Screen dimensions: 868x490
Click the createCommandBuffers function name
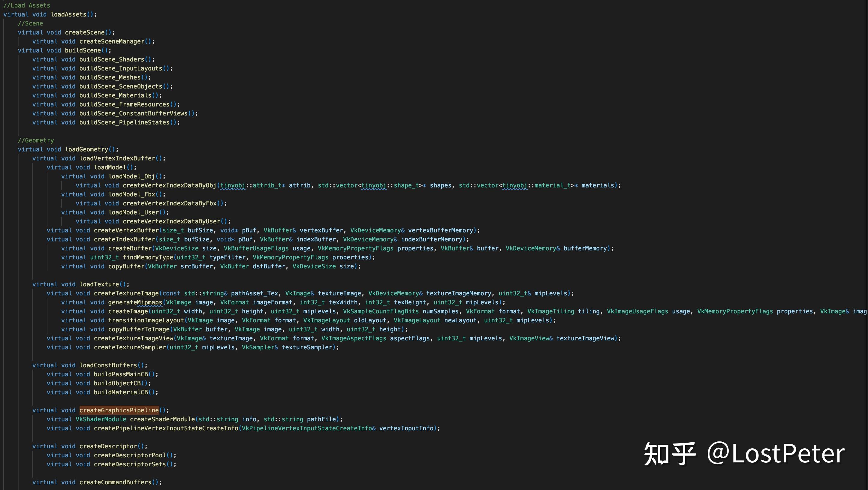[x=115, y=482]
